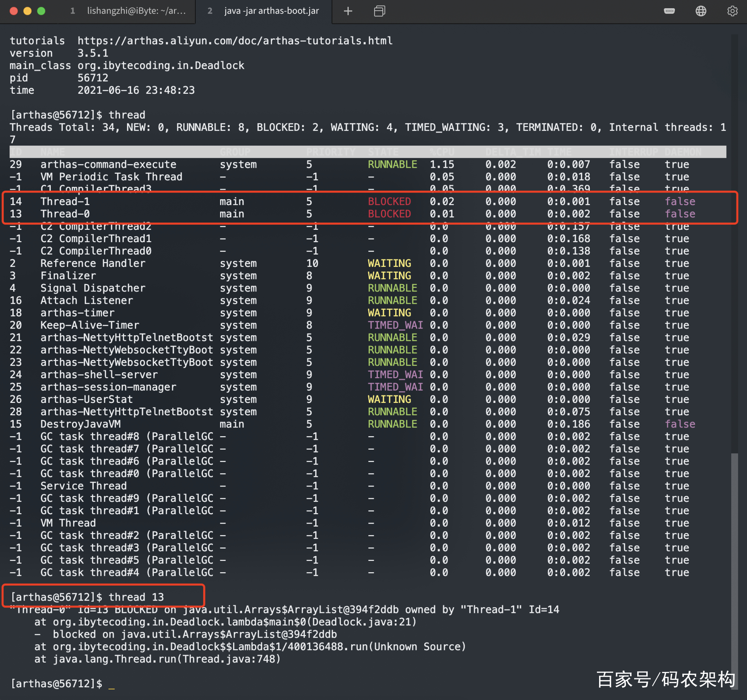Click the time value 2021-06-16 23:48:23

click(136, 90)
